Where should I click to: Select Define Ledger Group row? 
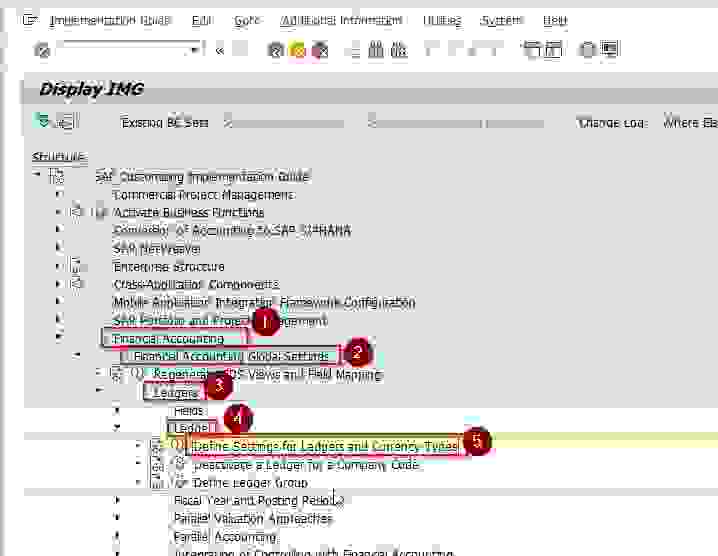(x=250, y=483)
